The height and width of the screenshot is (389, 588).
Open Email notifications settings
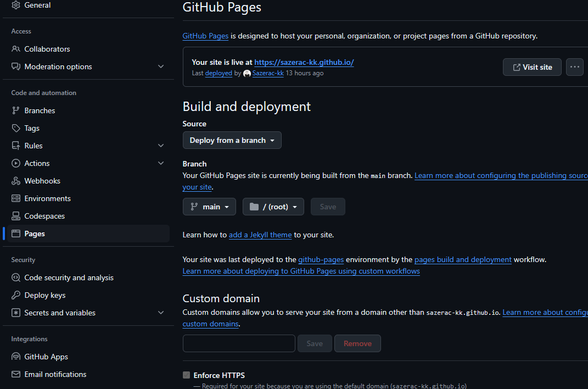coord(88,374)
